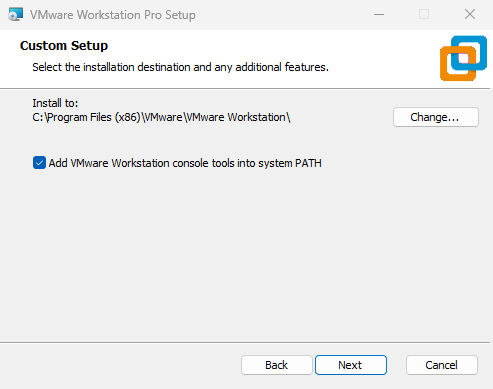This screenshot has height=389, width=493.
Task: Open the Change... install destination dialog
Action: (436, 117)
